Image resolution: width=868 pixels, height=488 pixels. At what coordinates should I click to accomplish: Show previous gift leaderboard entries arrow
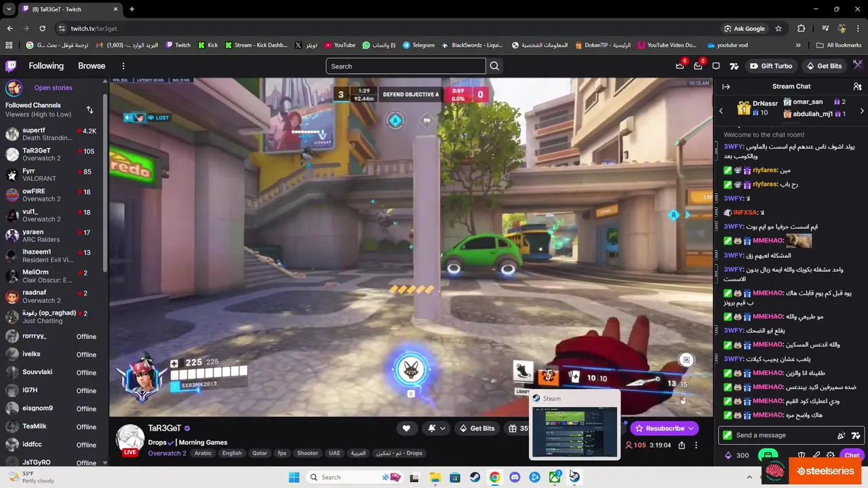point(721,110)
